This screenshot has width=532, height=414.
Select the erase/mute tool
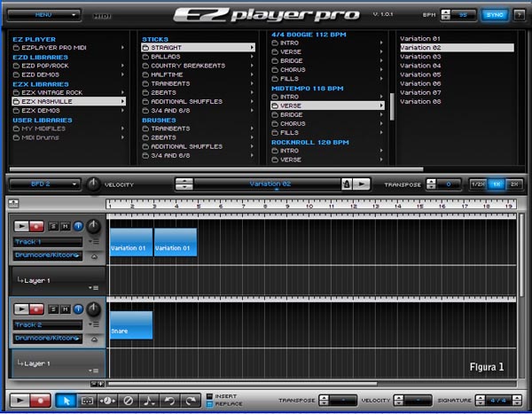point(128,401)
